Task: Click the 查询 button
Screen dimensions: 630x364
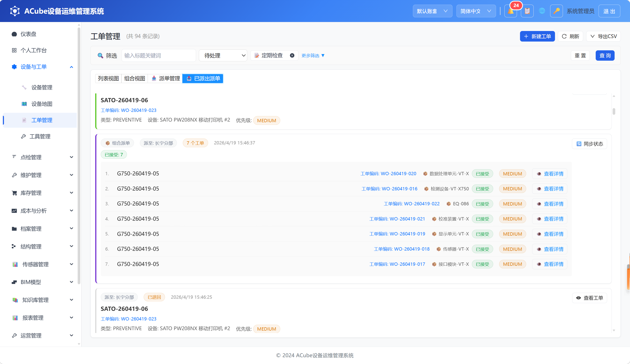Action: [605, 55]
